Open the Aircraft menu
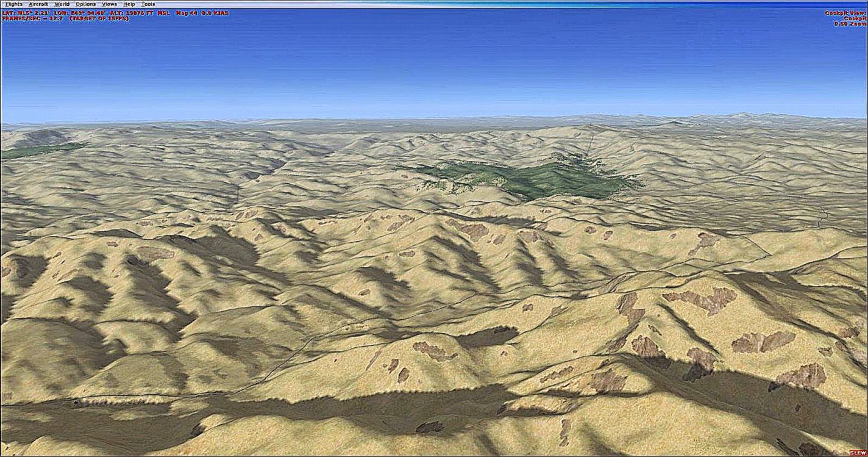The width and height of the screenshot is (868, 457). point(39,3)
